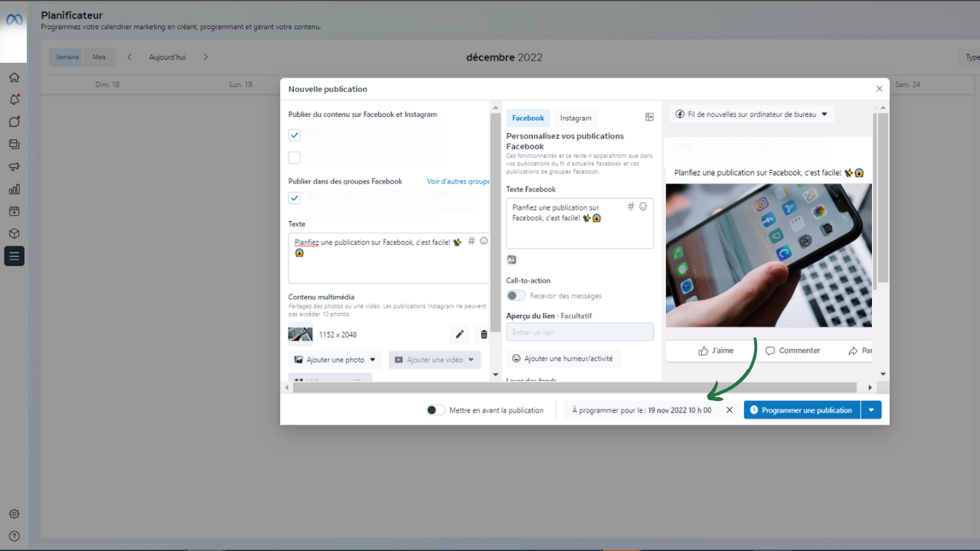Open the insights bar chart sidebar icon
This screenshot has height=551, width=980.
(14, 189)
